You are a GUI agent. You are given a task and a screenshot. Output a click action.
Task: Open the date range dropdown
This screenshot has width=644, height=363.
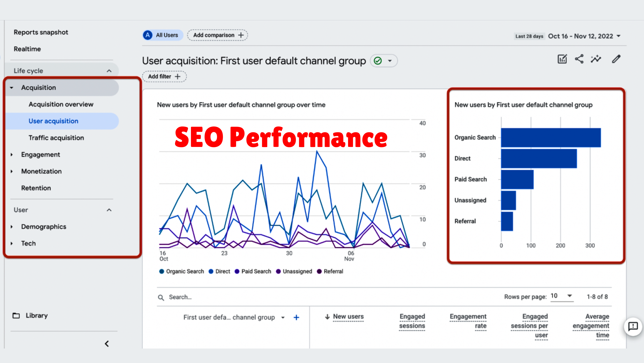tap(618, 36)
